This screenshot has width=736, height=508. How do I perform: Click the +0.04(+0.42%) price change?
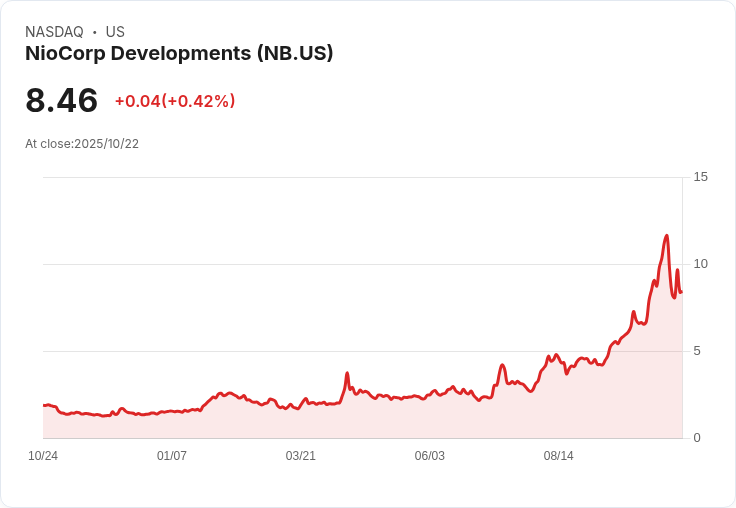[175, 101]
